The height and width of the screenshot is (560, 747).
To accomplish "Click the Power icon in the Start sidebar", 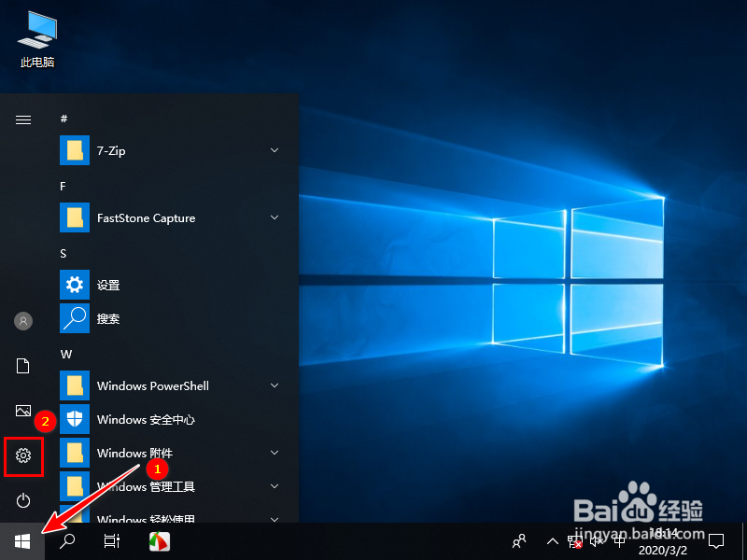I will 22,500.
